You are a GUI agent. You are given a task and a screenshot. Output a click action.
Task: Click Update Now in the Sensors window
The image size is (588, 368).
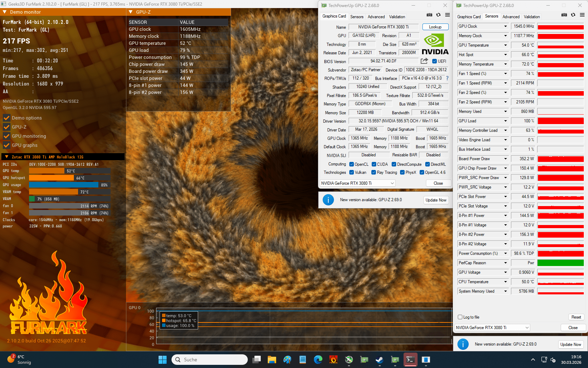[x=570, y=345]
